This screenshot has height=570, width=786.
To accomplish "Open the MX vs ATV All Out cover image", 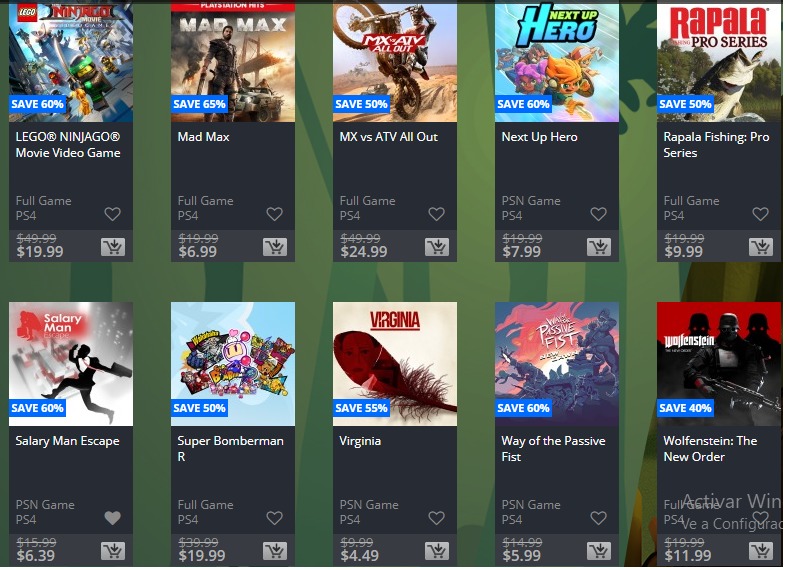I will pyautogui.click(x=395, y=61).
